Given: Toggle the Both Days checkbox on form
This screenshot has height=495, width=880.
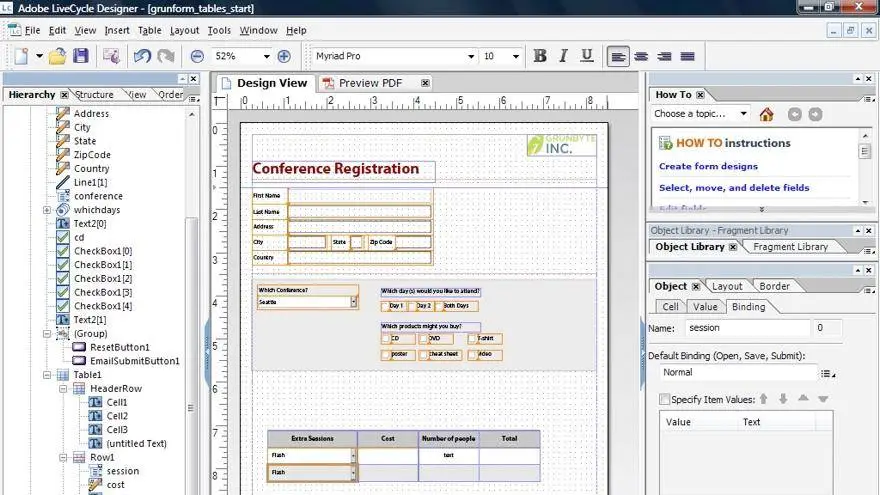Looking at the screenshot, I should (439, 306).
